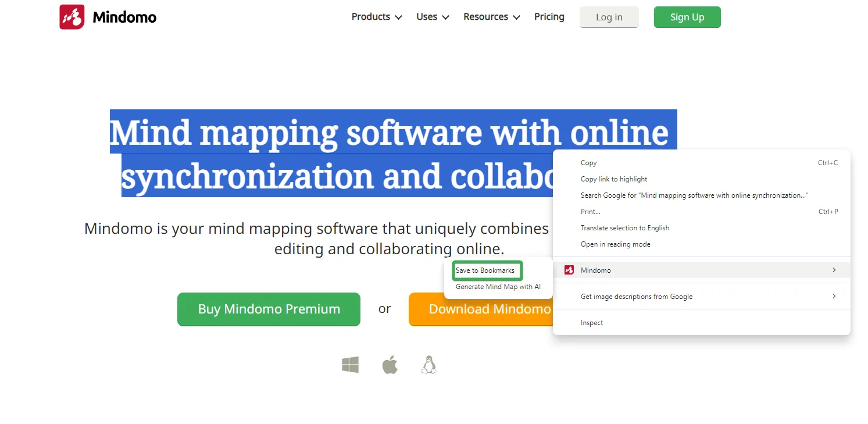This screenshot has width=868, height=424.
Task: Click Mindomo icon in context menu
Action: (569, 270)
